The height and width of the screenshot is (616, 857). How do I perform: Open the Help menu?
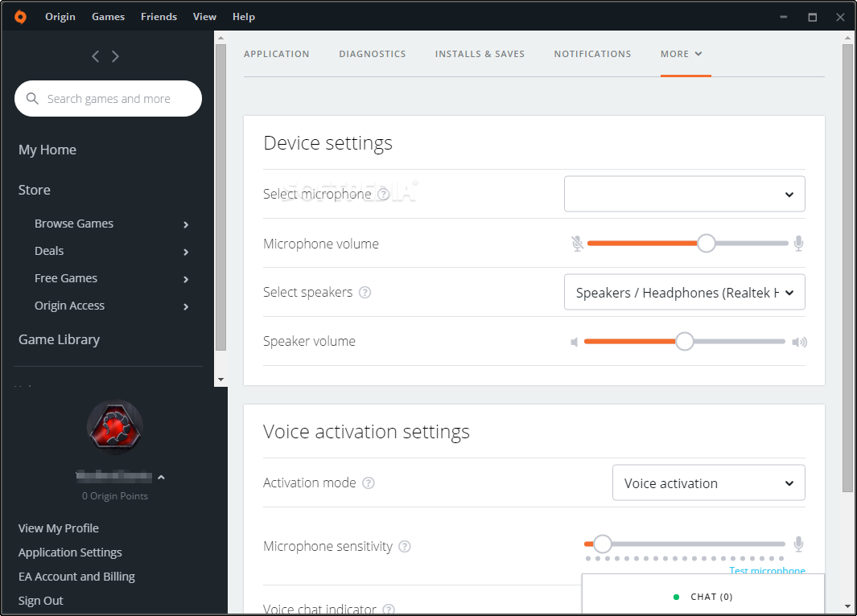pos(244,17)
